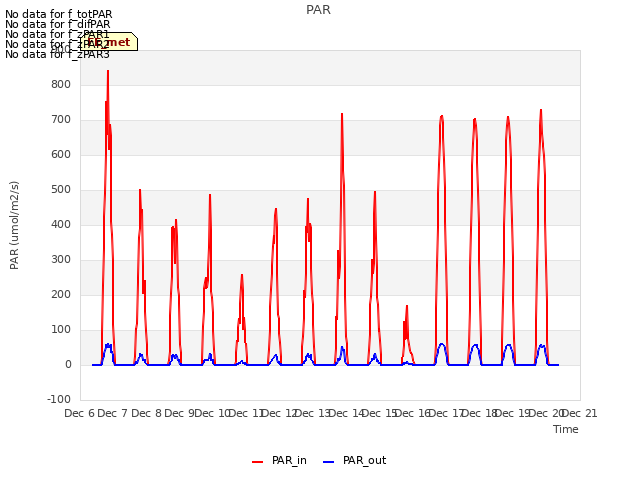
Task: Click the red PAR_in legend color swatch
Action: (x=258, y=462)
